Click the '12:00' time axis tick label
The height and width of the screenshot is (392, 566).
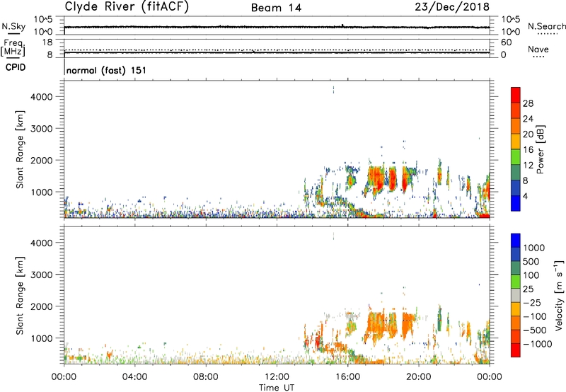[x=277, y=377]
